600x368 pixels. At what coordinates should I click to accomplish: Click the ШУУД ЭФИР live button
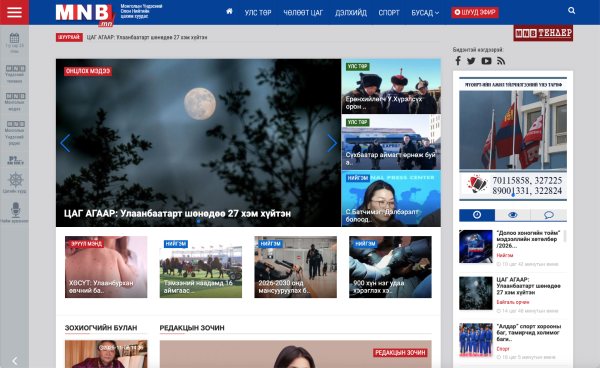[x=474, y=12]
